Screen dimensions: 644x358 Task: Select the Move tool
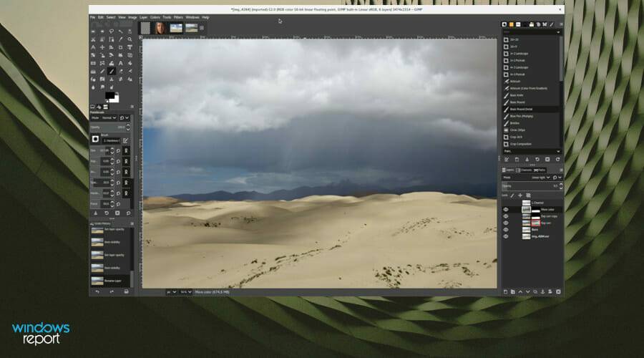[x=102, y=47]
